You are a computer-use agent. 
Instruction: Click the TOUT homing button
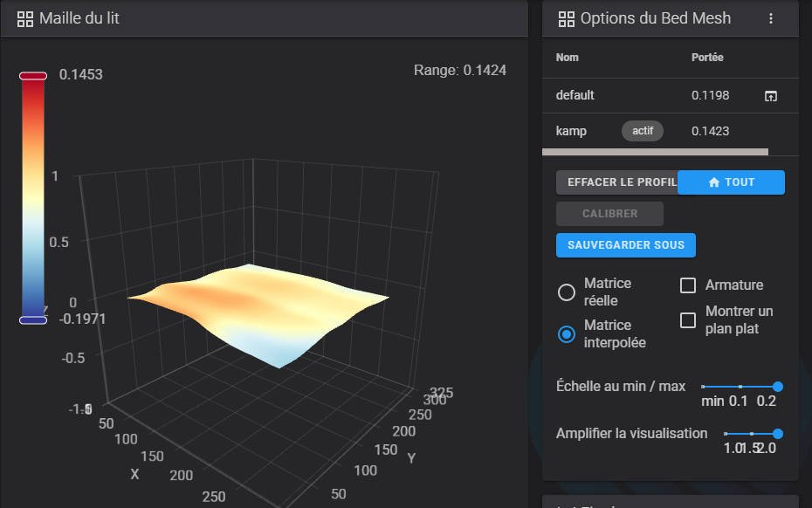731,182
